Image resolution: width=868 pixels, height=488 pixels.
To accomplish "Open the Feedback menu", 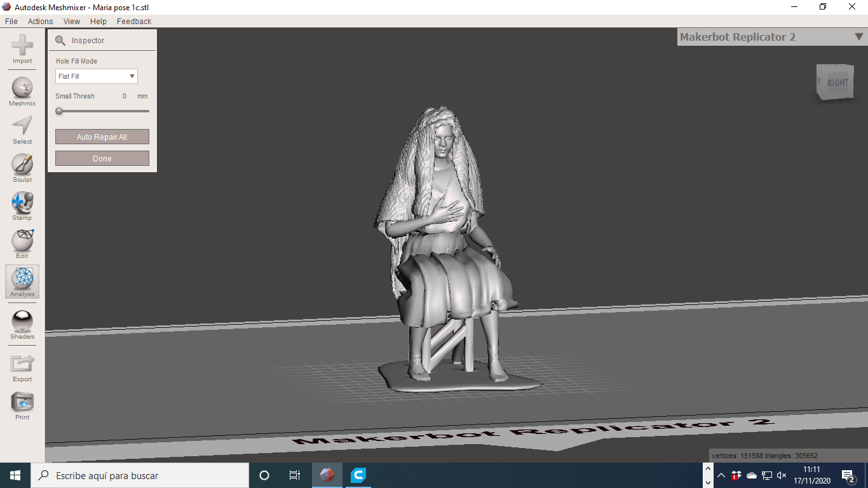I will [133, 21].
